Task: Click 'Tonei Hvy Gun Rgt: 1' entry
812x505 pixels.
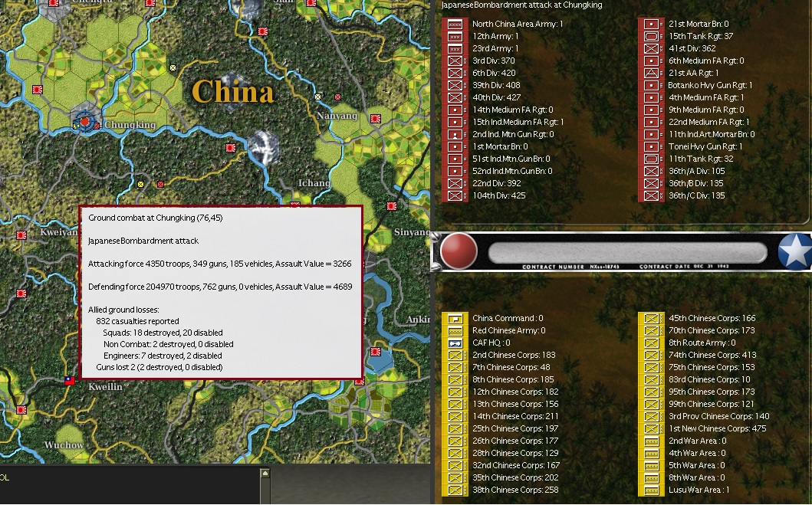Action: [705, 146]
